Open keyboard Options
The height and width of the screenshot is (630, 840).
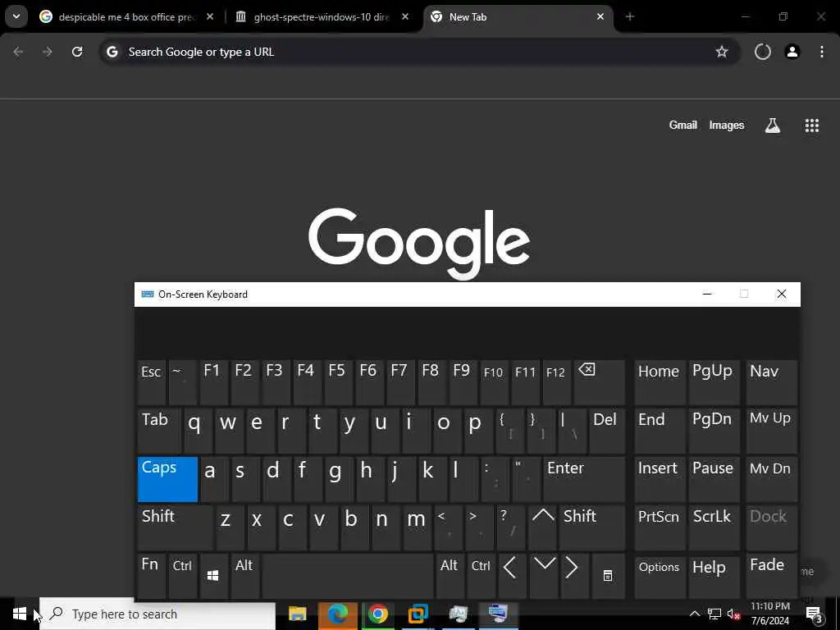(660, 576)
